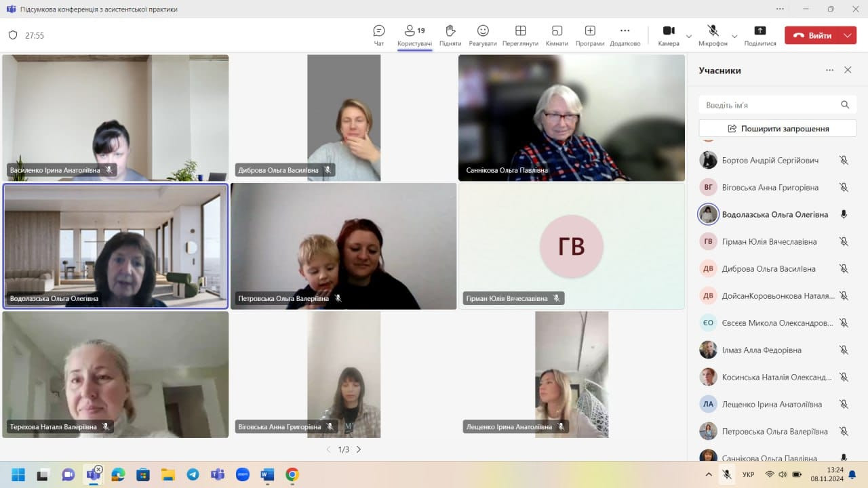
Task: Click the shield icon beside the meeting timer
Action: coord(13,35)
